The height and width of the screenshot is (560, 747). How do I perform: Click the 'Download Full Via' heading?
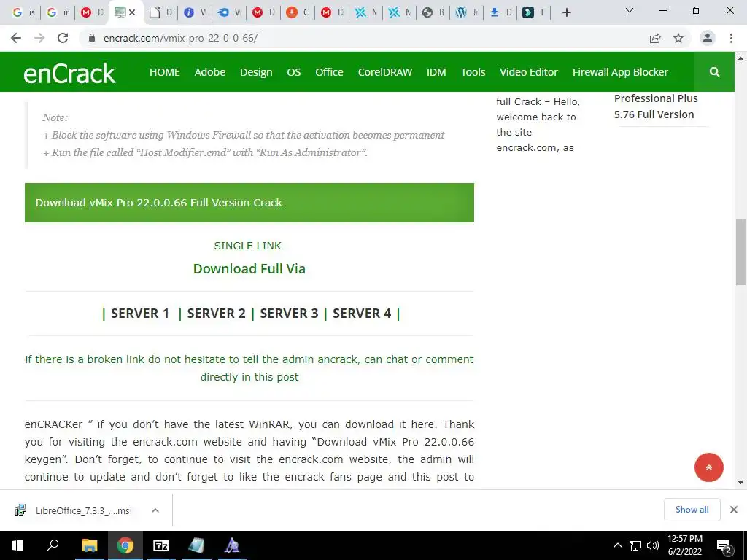[x=249, y=268]
